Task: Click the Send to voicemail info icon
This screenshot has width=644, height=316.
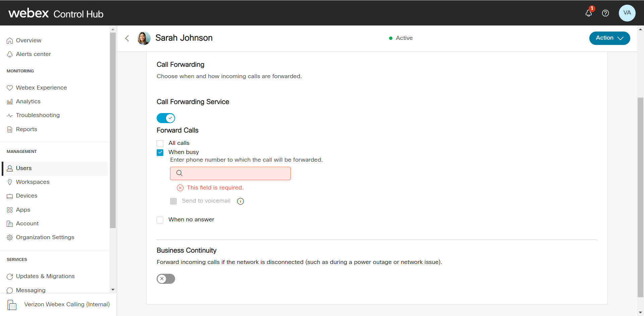Action: coord(240,201)
